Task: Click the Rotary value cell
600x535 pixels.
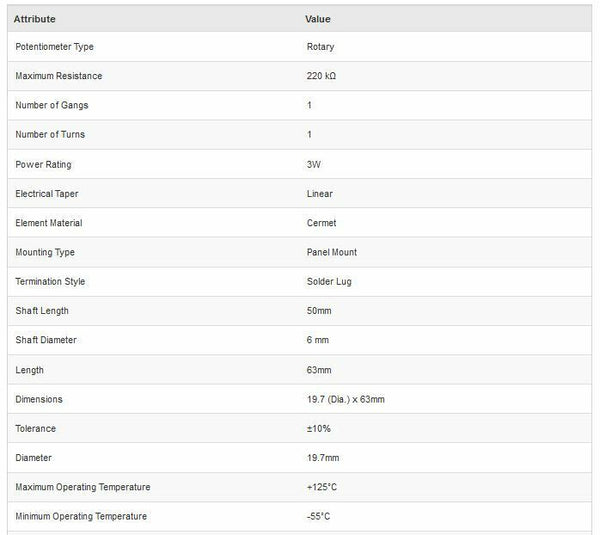Action: pos(320,47)
